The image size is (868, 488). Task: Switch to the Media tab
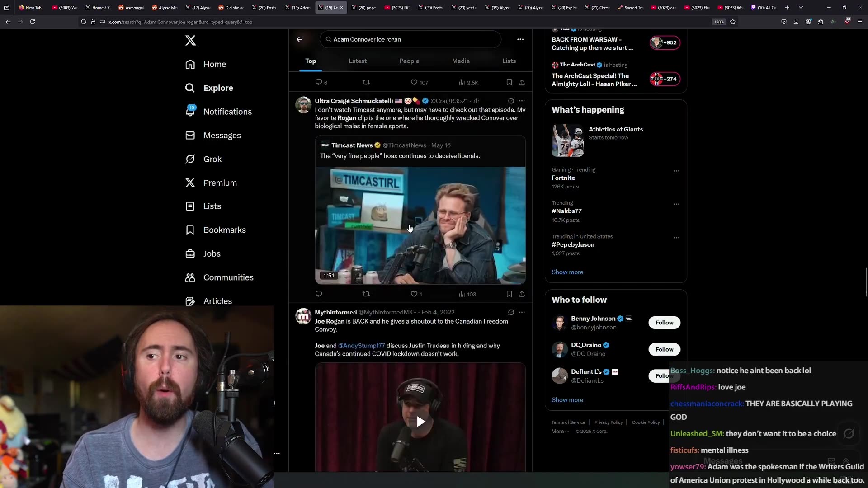[x=460, y=61]
